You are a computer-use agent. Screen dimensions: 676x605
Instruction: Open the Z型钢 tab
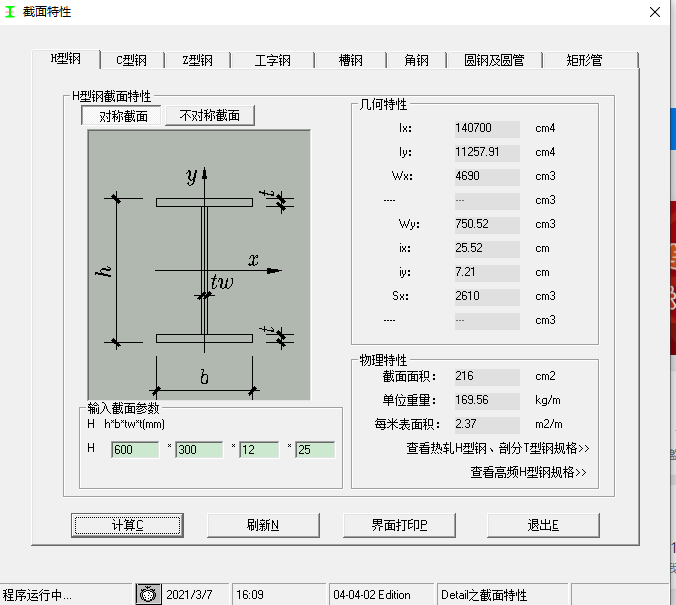[x=197, y=60]
